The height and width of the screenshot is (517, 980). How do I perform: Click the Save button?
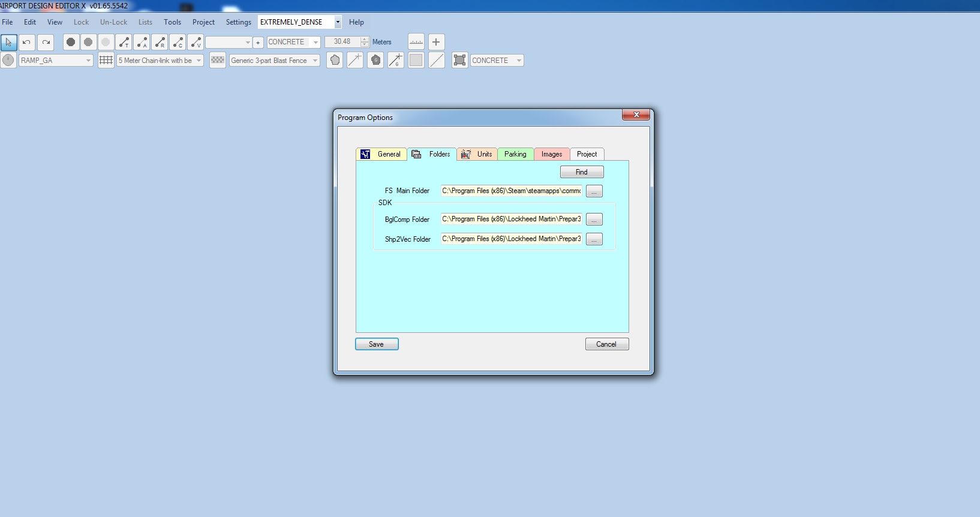(x=377, y=344)
